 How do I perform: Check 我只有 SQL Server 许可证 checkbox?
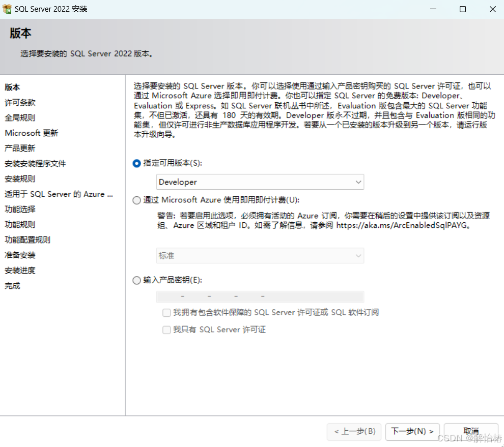(166, 330)
